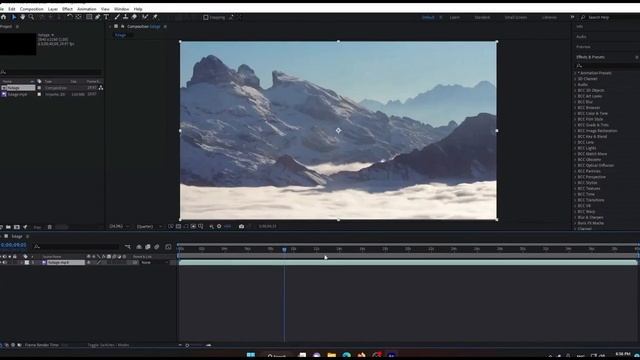Open the Effect menu
Image resolution: width=640 pixels, height=360 pixels.
click(67, 9)
